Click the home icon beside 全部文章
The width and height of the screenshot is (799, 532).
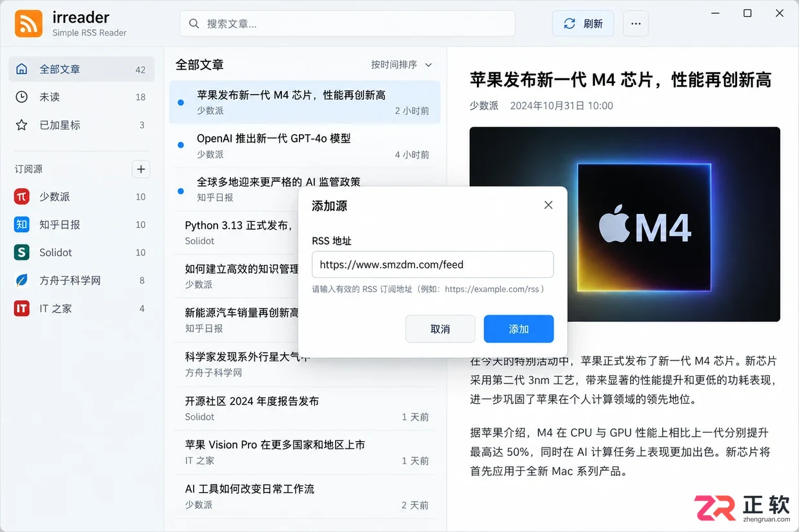point(22,69)
